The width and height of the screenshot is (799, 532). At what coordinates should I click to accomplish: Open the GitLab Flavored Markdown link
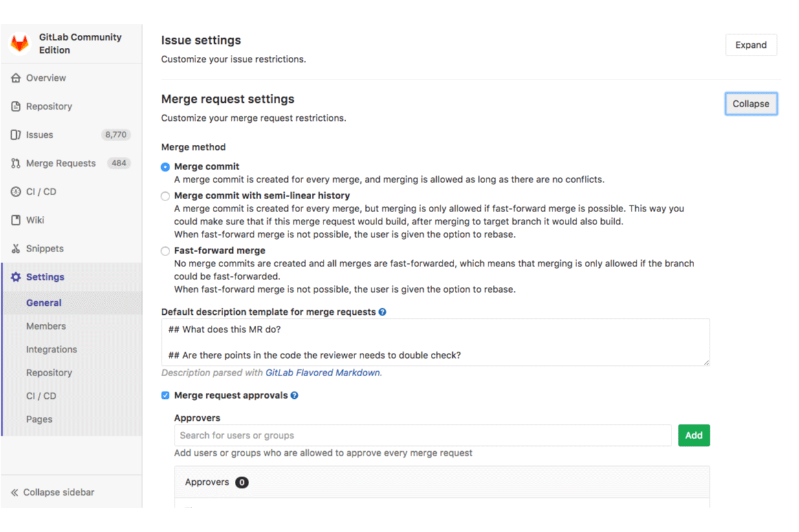[x=322, y=372]
